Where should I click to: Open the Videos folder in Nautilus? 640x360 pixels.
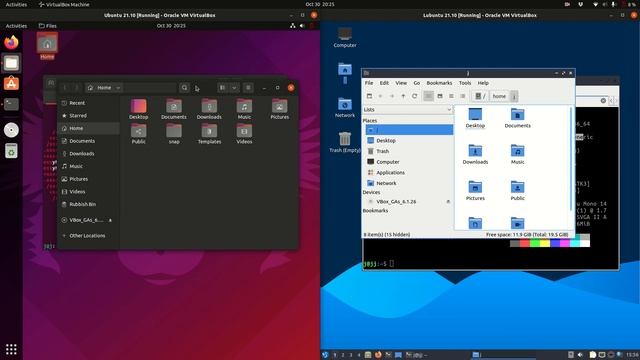[244, 134]
